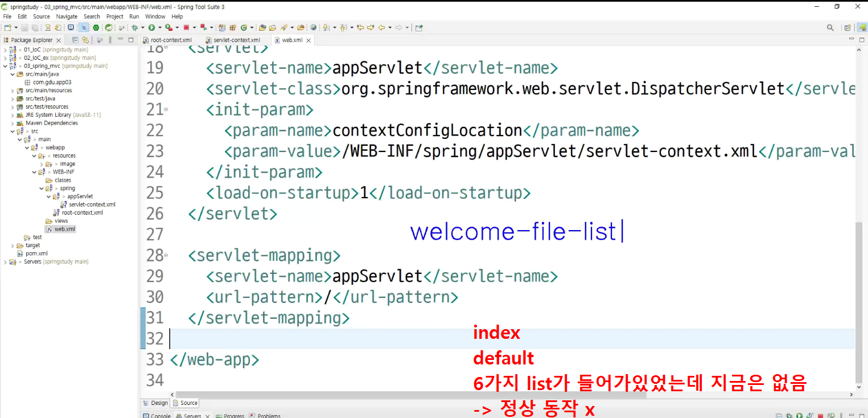
Task: Click the green Spring leaf toolbar icon
Action: 108,27
